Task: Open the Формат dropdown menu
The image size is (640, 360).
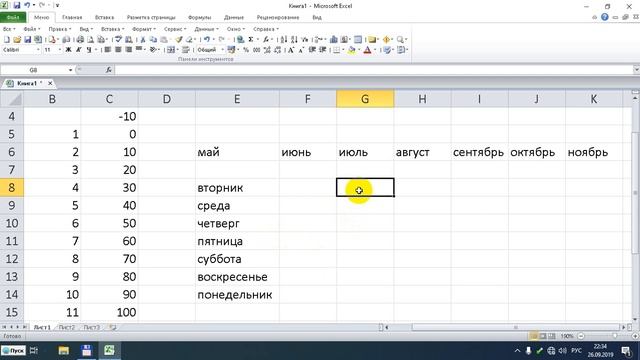Action: click(144, 29)
